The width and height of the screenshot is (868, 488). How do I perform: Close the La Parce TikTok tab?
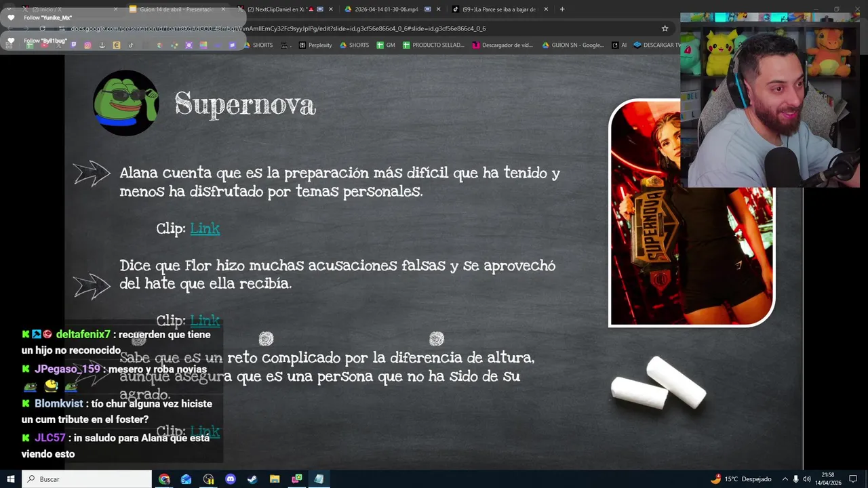[x=546, y=9]
